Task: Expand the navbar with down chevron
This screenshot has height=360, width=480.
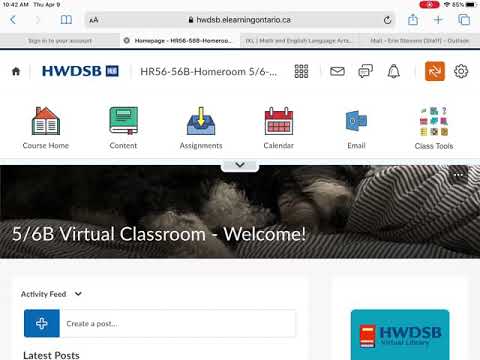Action: tap(240, 165)
